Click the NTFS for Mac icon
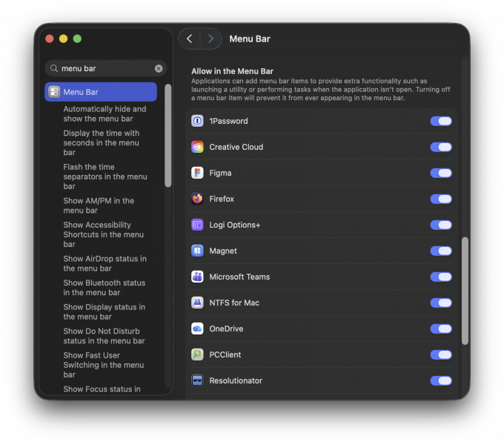 click(197, 303)
